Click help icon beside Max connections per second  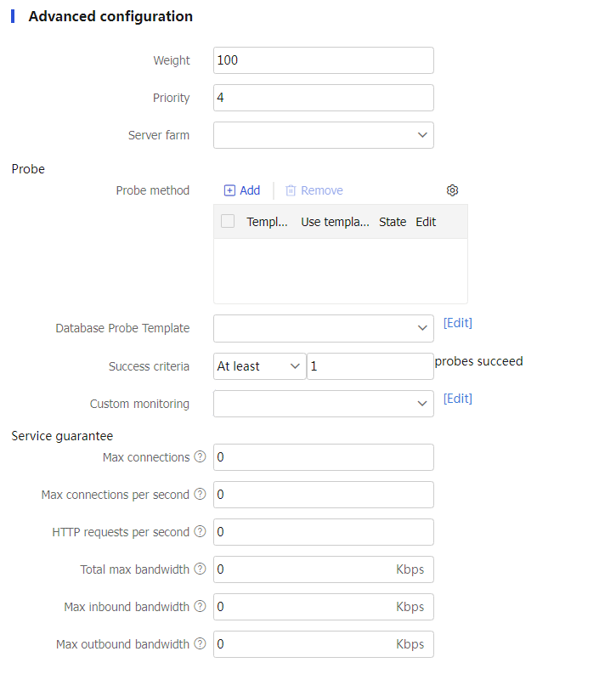click(x=200, y=495)
